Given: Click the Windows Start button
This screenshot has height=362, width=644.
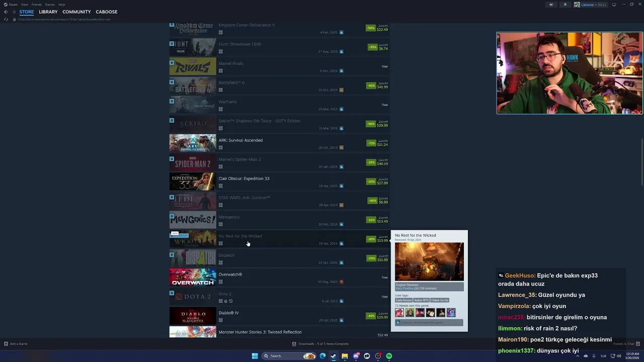Looking at the screenshot, I should tap(255, 356).
